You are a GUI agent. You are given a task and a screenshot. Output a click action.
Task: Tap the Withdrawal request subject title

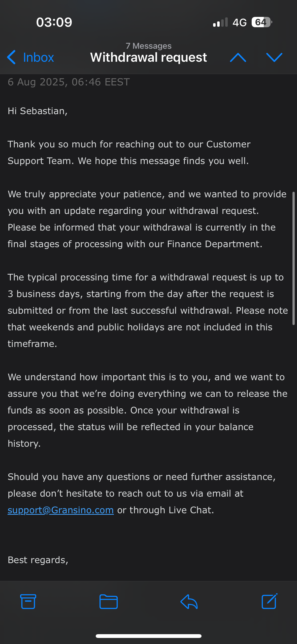click(148, 57)
